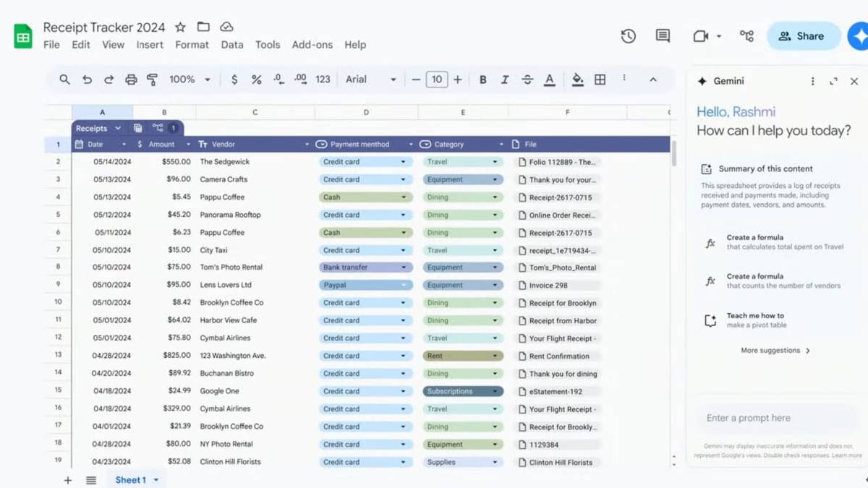Open the Receipts table name dropdown
The image size is (868, 488).
coord(118,128)
